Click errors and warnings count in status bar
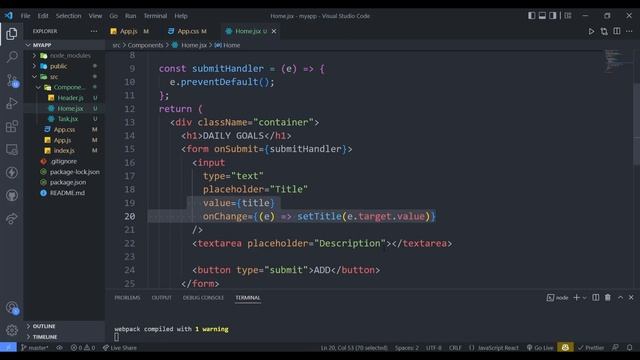This screenshot has width=640, height=360. [x=83, y=348]
